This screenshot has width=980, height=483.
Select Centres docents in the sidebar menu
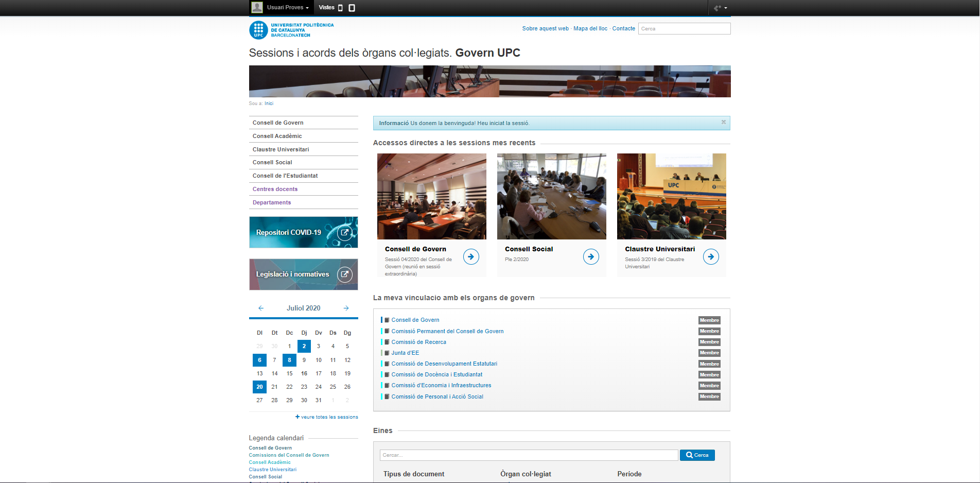(275, 189)
